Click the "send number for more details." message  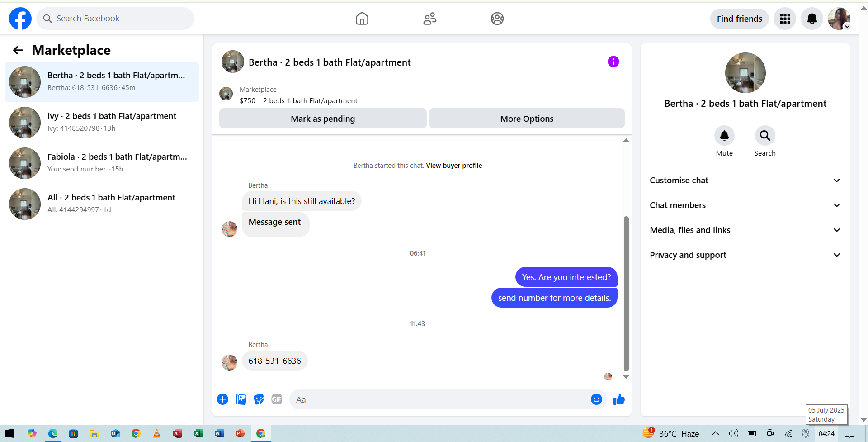pyautogui.click(x=554, y=298)
